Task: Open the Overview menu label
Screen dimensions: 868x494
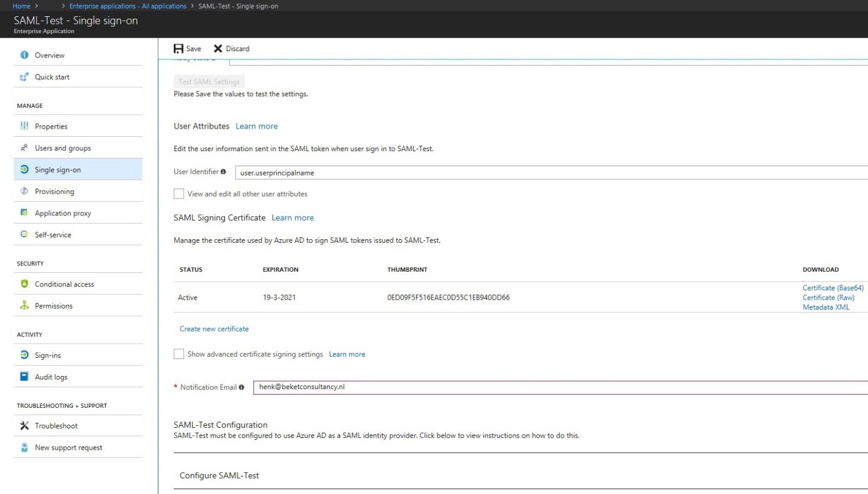Action: coord(49,55)
